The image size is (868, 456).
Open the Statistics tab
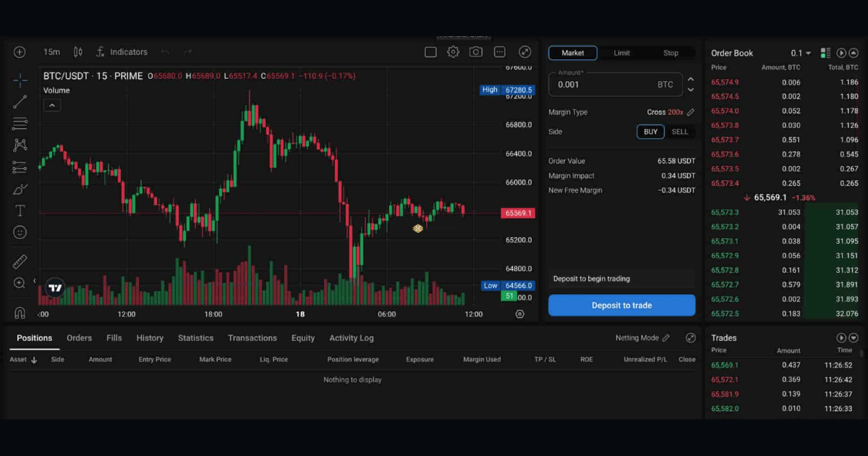pos(196,338)
